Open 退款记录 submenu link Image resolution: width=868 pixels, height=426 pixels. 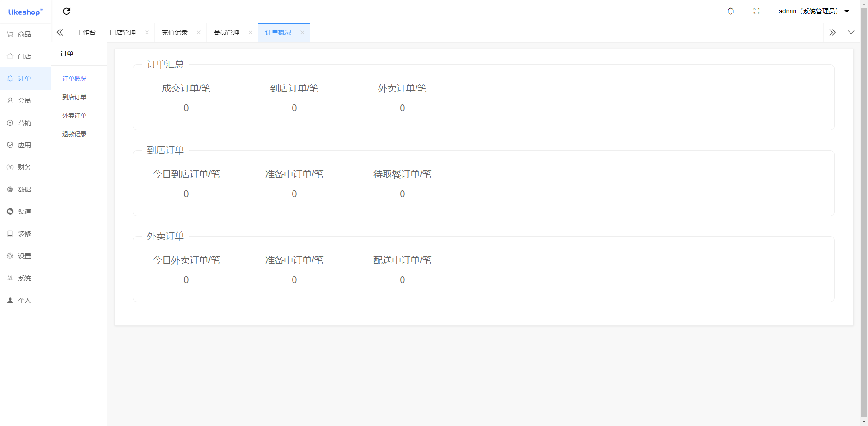coord(74,134)
